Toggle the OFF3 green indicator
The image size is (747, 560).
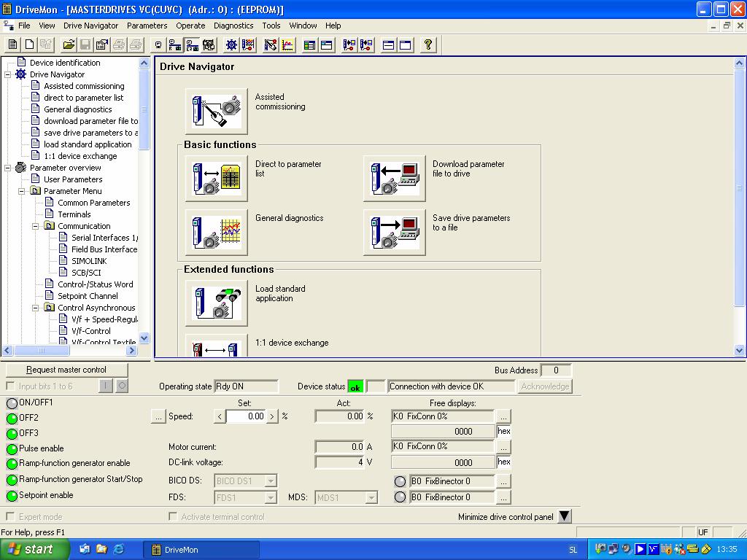(x=12, y=434)
